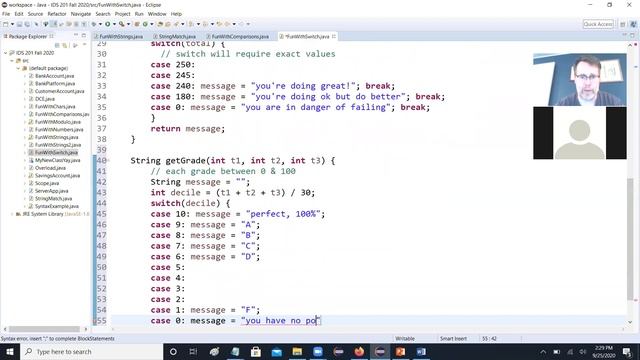Click the Debug bug icon
This screenshot has height=360, width=640.
[x=93, y=24]
